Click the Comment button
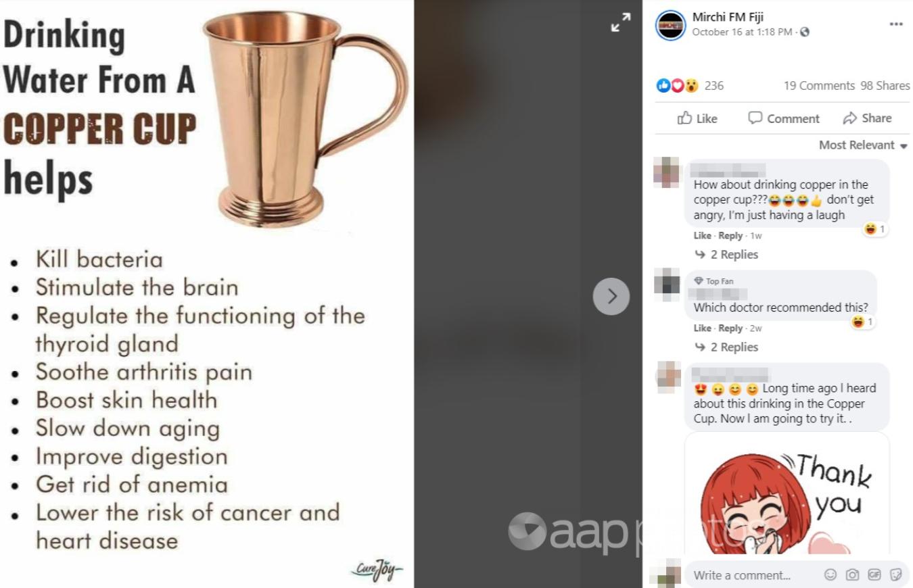913x588 pixels. 784,118
